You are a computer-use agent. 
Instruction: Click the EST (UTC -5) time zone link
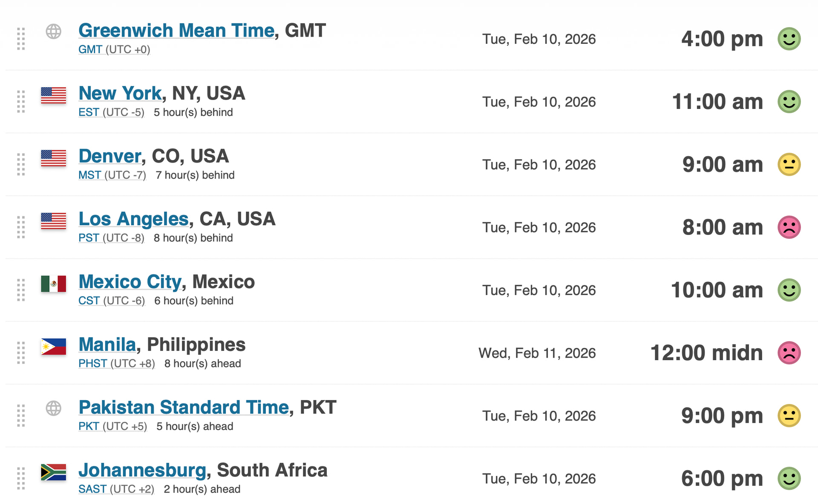(111, 112)
